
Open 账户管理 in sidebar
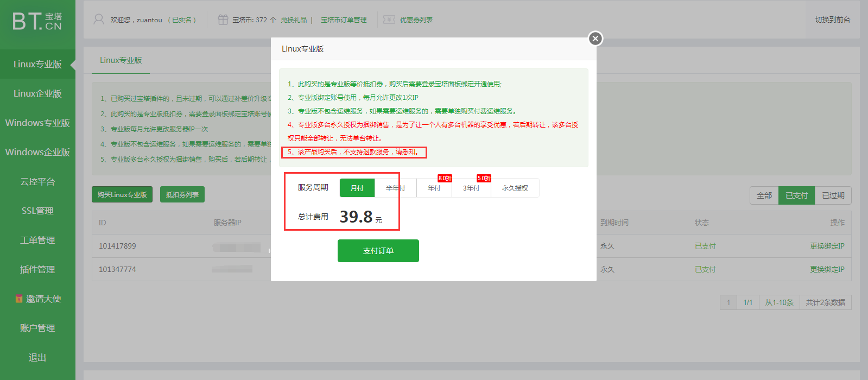(x=37, y=328)
